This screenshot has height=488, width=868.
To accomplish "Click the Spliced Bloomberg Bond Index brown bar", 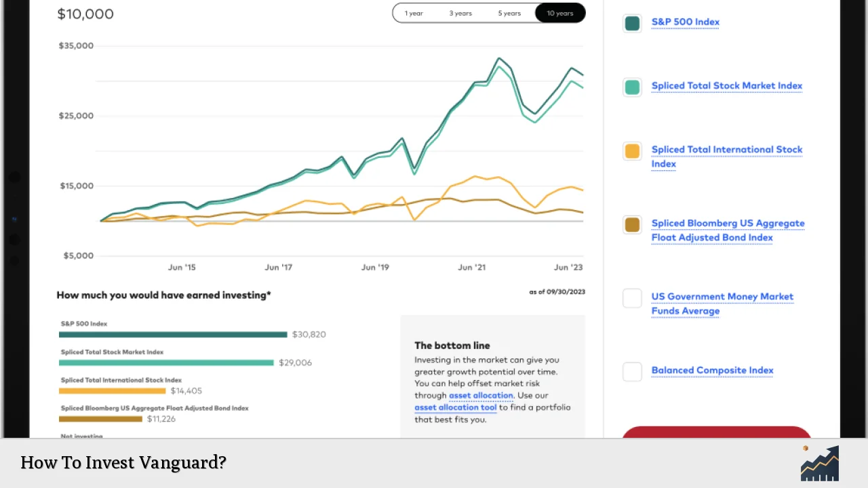I will [x=100, y=419].
